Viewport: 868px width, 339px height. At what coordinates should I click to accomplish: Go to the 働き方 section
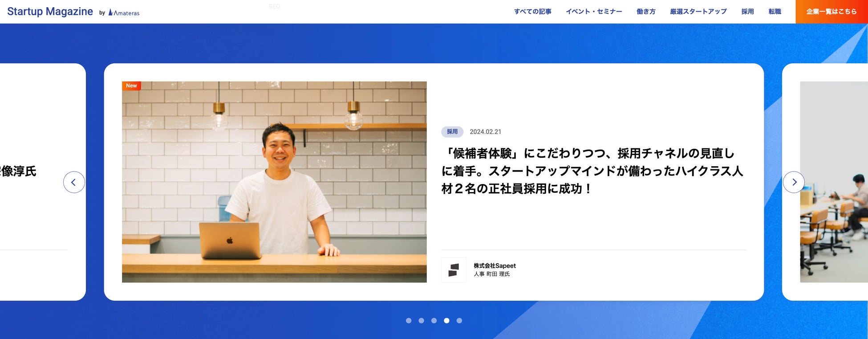[646, 12]
